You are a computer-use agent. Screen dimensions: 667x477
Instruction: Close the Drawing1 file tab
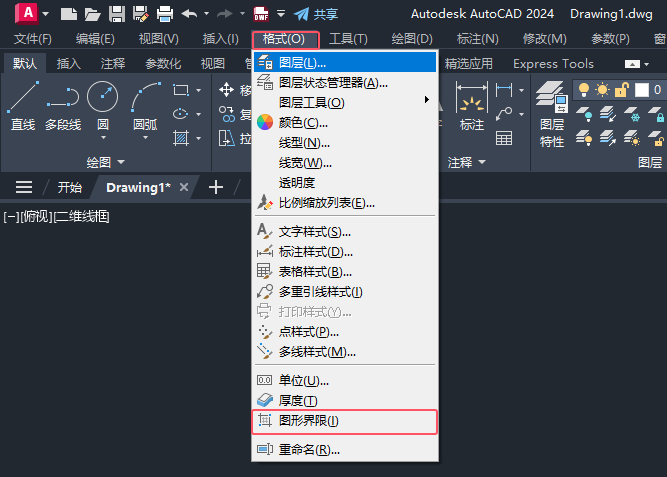(184, 187)
